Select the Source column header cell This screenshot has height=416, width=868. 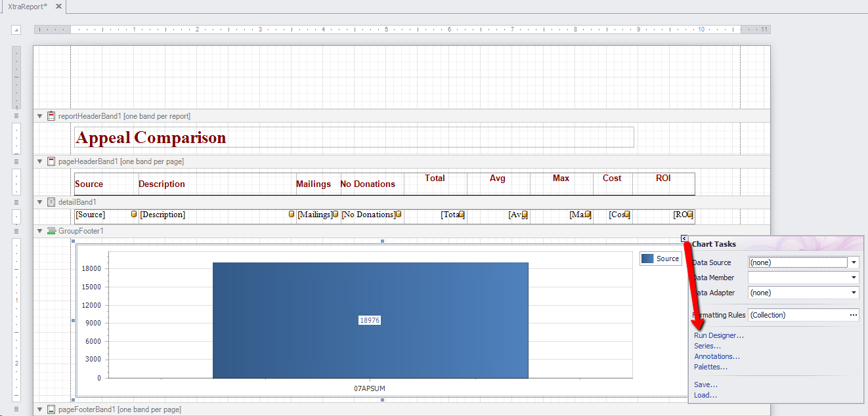[x=106, y=184]
